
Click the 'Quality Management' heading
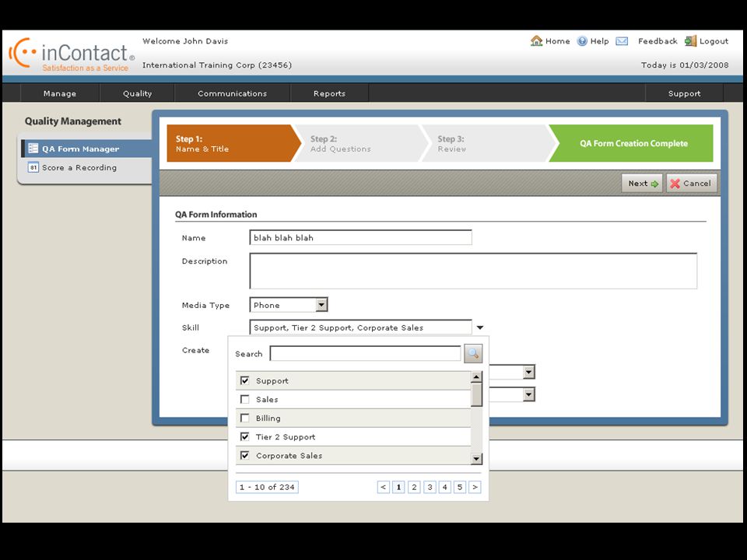pyautogui.click(x=73, y=121)
